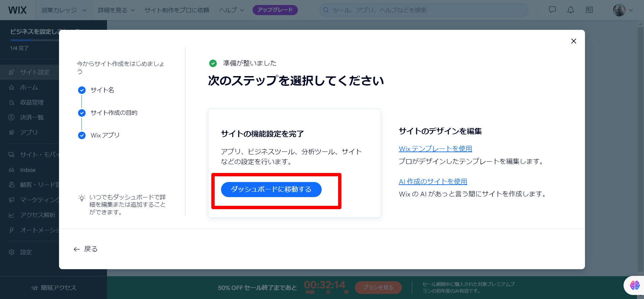Click ダッシュボードに移動する button
The width and height of the screenshot is (644, 299).
[271, 189]
